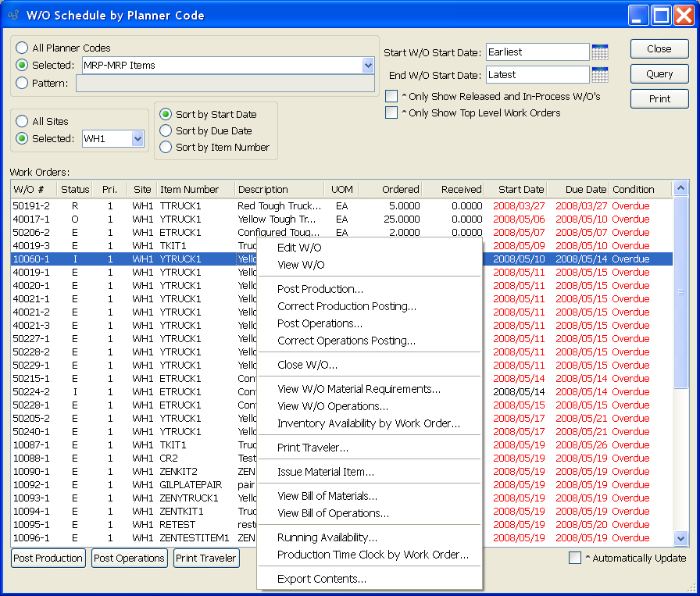Select Export Contents... from context menu
Screen dimensions: 700x596
pyautogui.click(x=321, y=579)
